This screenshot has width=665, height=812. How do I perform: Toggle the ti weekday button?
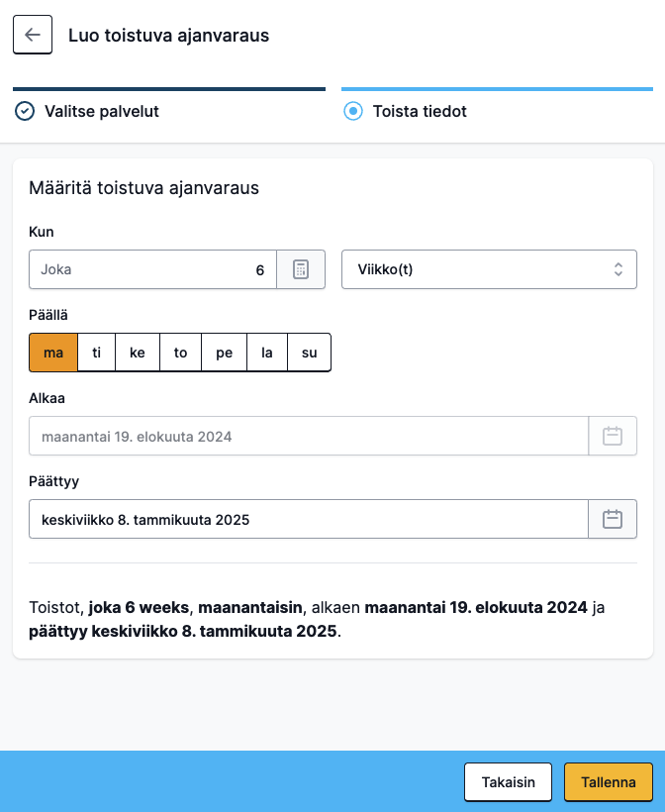[96, 353]
